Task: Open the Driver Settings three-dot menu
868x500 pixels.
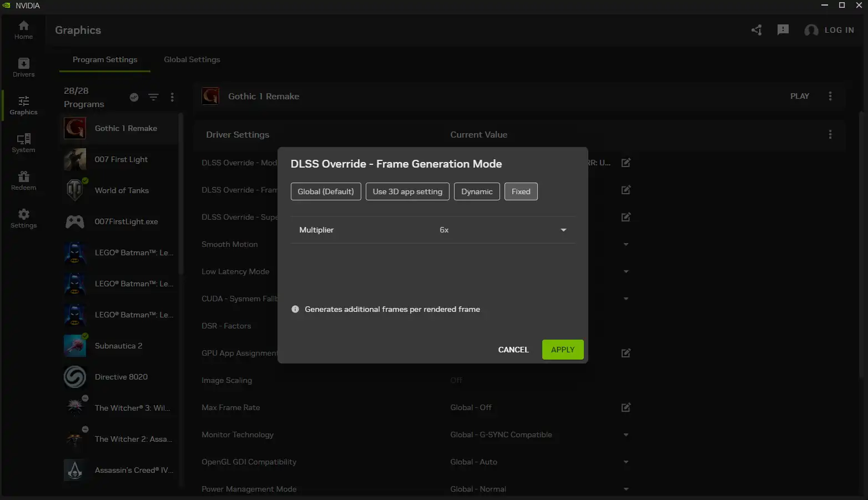Action: coord(830,134)
